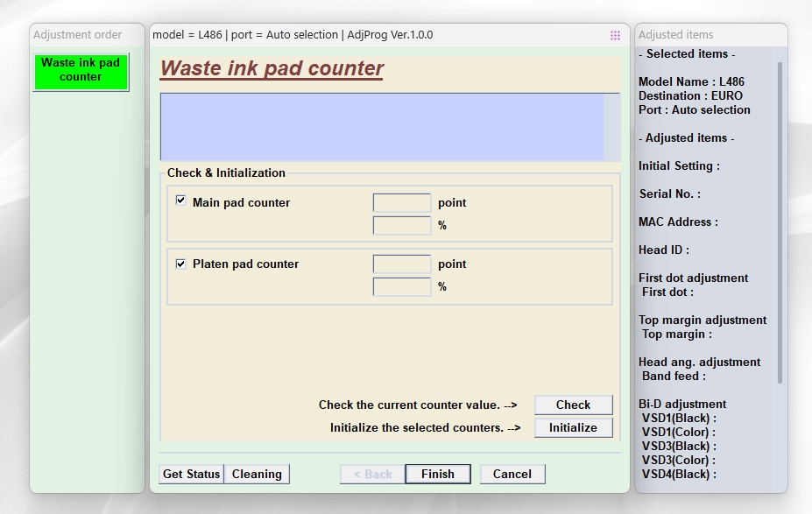The image size is (812, 514).
Task: Click the Adjusted items panel scrollbar
Action: pos(780,219)
